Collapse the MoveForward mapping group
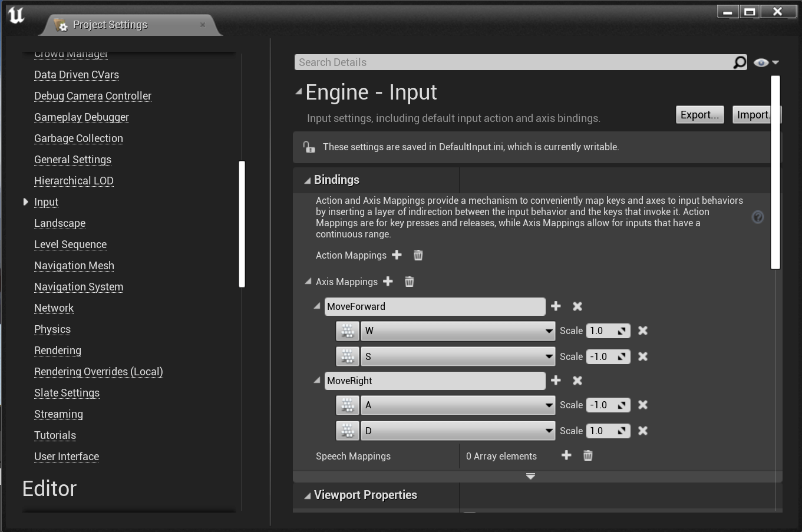This screenshot has height=532, width=802. [x=317, y=306]
